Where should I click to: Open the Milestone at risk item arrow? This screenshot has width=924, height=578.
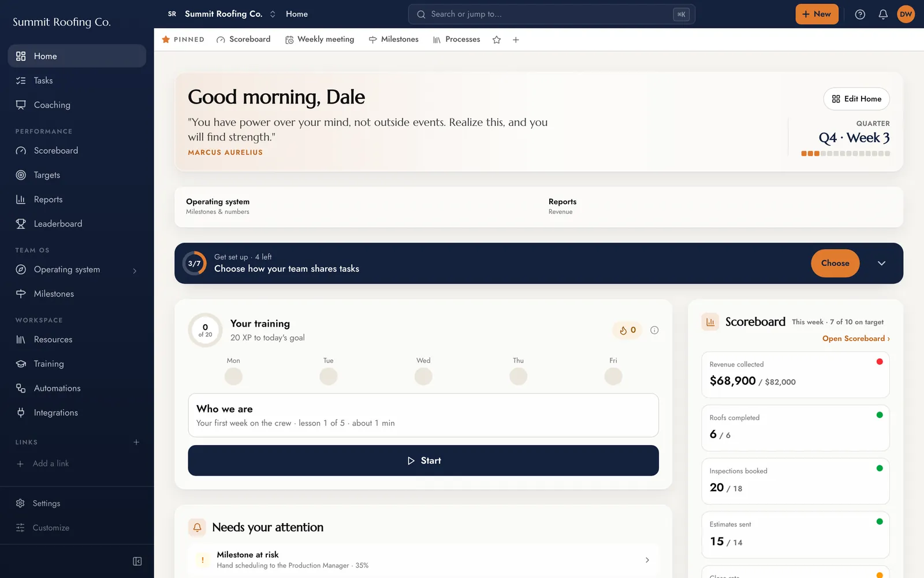coord(647,560)
